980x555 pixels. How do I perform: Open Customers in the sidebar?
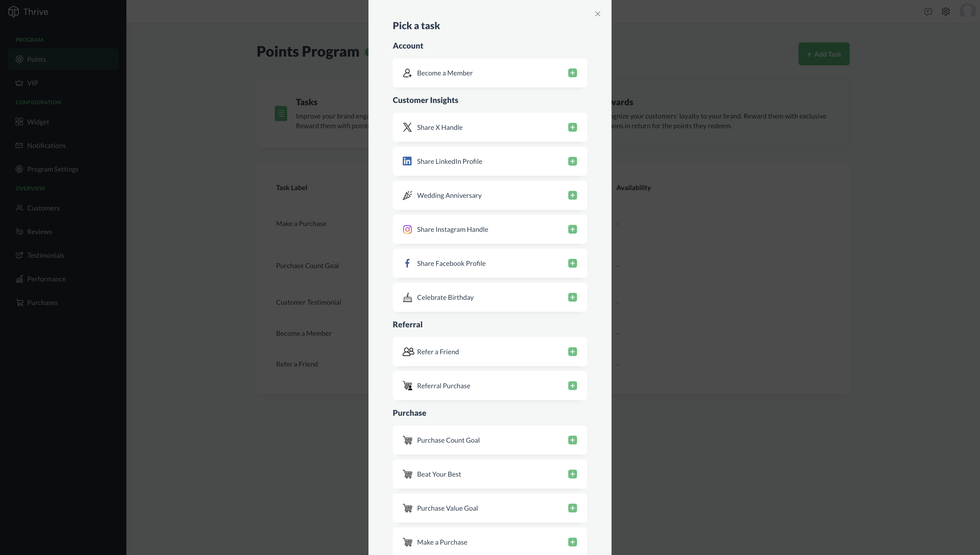click(x=43, y=208)
